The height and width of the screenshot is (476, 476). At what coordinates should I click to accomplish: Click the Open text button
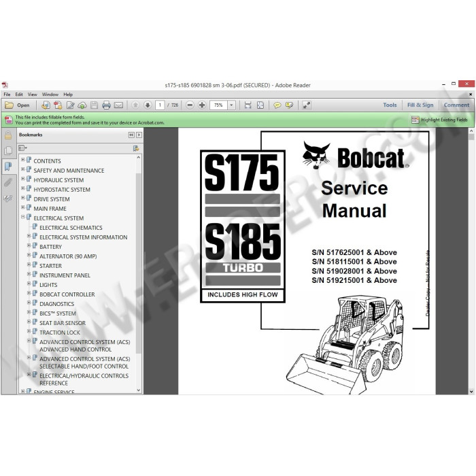(x=23, y=105)
